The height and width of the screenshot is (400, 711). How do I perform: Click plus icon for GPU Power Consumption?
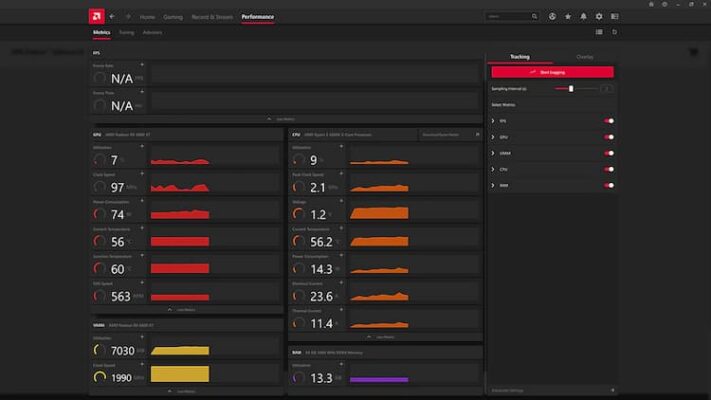[142, 201]
